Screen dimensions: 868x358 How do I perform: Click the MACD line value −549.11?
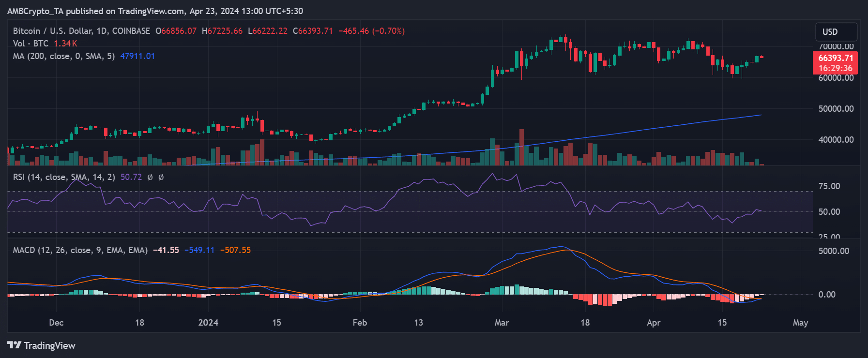tap(199, 250)
